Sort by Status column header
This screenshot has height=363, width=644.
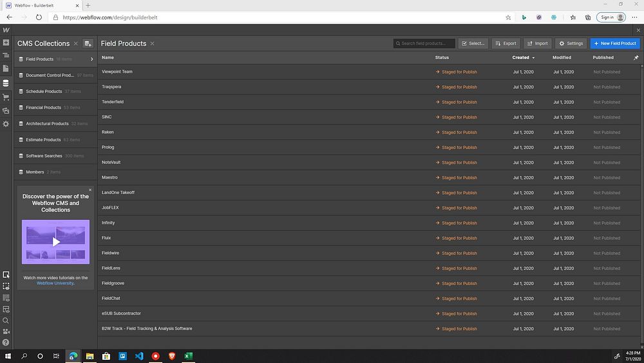click(x=442, y=57)
